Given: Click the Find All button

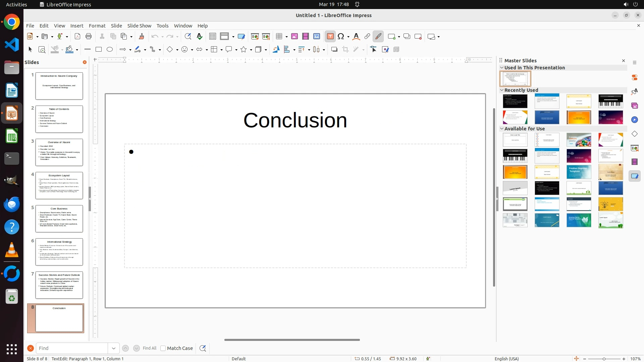Looking at the screenshot, I should (150, 348).
